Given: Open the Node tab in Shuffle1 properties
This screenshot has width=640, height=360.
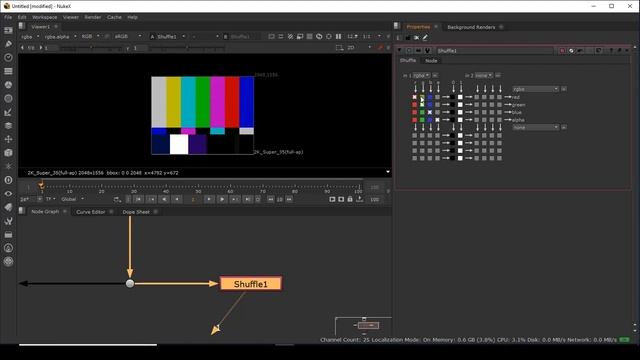Looking at the screenshot, I should click(431, 60).
